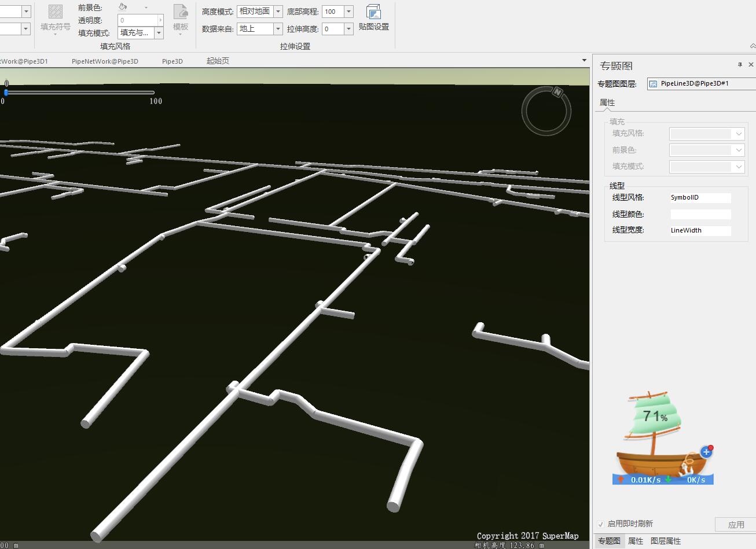This screenshot has width=756, height=549.
Task: Open the window tab list dropdown arrow
Action: [x=584, y=60]
